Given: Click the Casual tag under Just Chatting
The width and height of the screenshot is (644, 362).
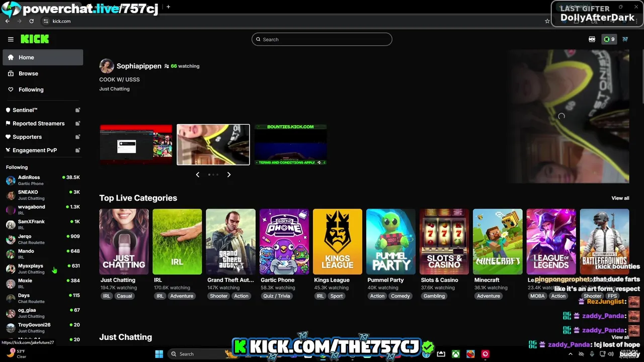Looking at the screenshot, I should click(x=124, y=296).
